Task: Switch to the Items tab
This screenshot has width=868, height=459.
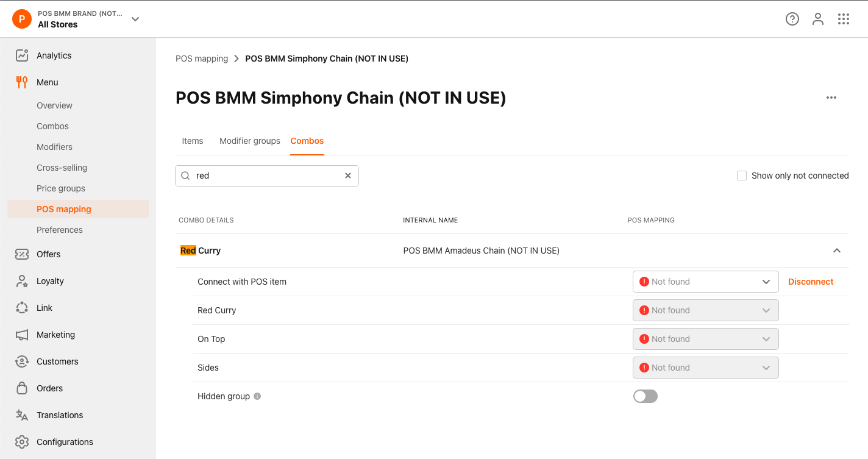Action: click(193, 141)
